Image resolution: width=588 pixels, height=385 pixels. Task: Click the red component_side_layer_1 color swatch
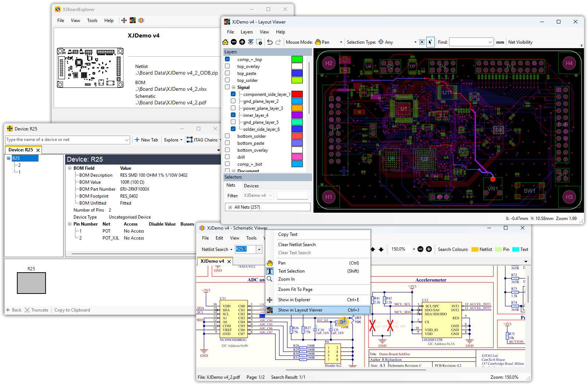(x=297, y=94)
